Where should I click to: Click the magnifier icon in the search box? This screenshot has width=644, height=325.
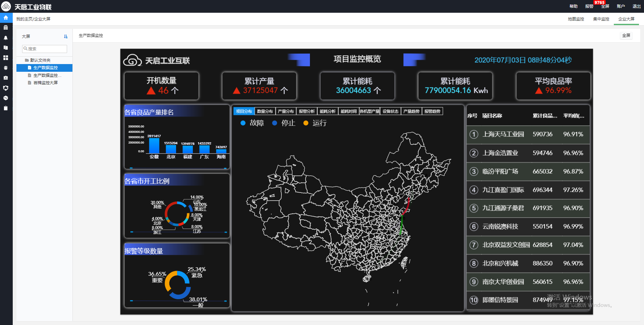[x=25, y=49]
